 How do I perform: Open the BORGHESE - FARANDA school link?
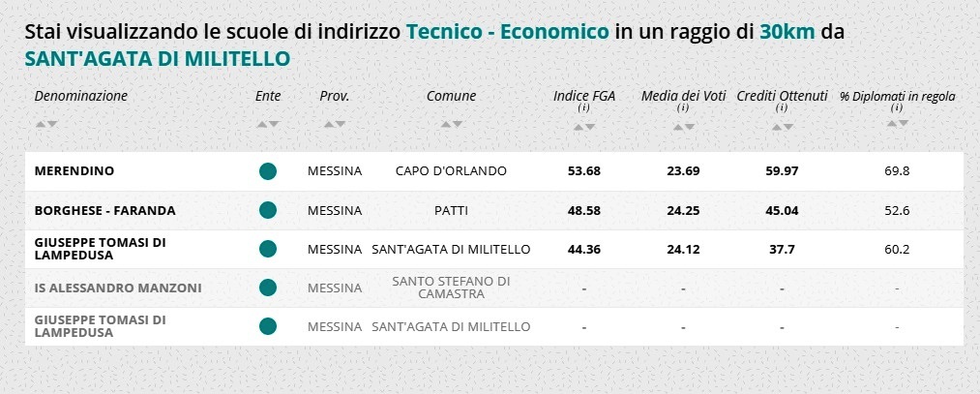point(91,210)
